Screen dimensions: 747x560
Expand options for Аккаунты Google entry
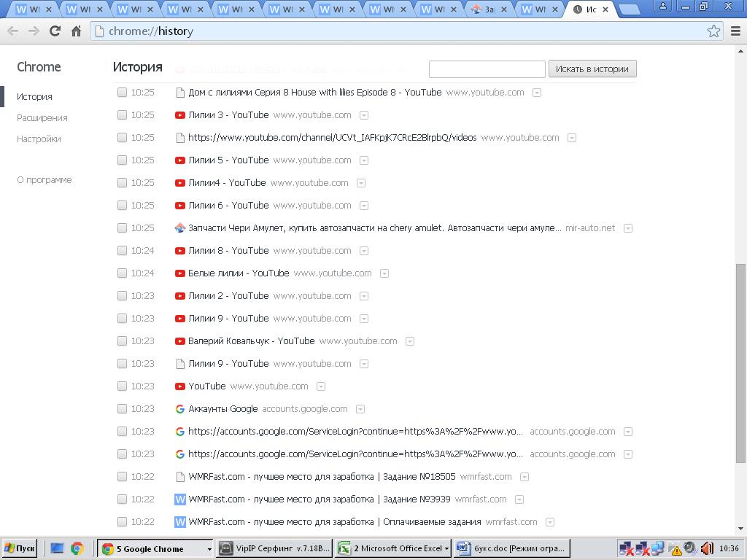coord(360,409)
